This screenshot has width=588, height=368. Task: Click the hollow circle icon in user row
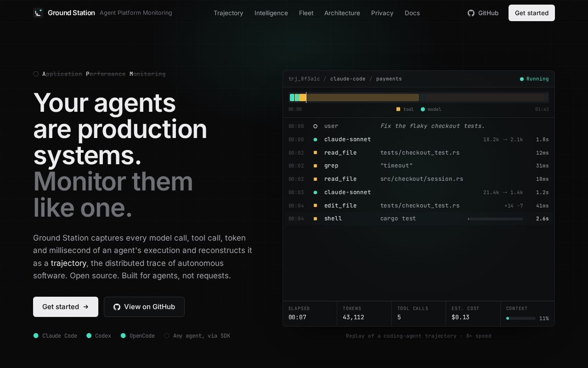pyautogui.click(x=315, y=126)
